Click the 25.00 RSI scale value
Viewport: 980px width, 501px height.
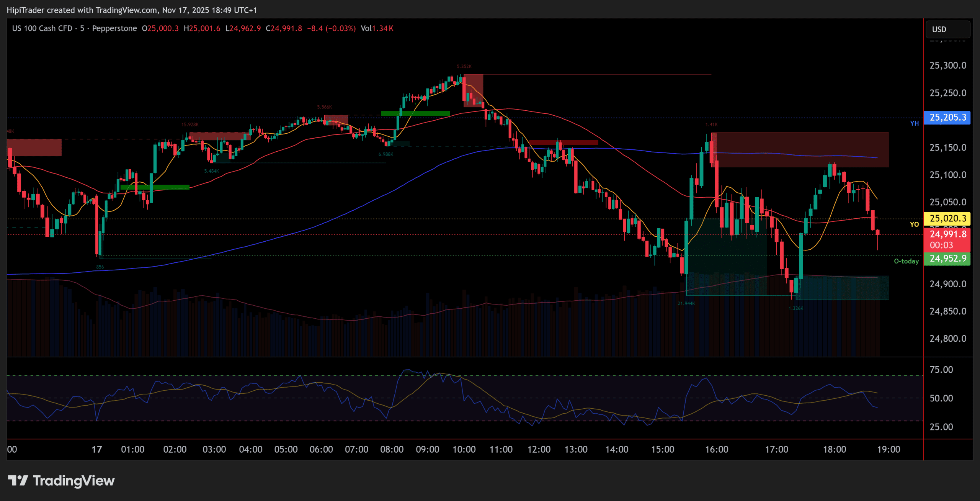pyautogui.click(x=941, y=427)
